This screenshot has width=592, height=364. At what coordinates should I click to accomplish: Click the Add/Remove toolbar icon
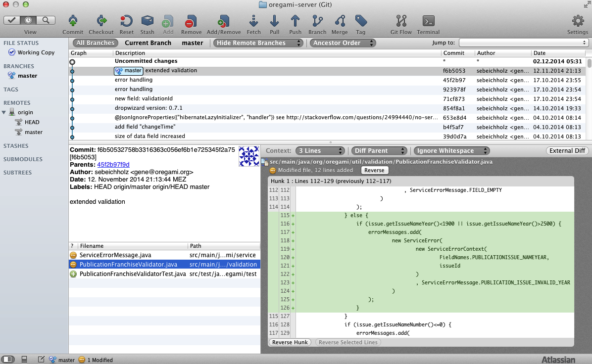[224, 21]
